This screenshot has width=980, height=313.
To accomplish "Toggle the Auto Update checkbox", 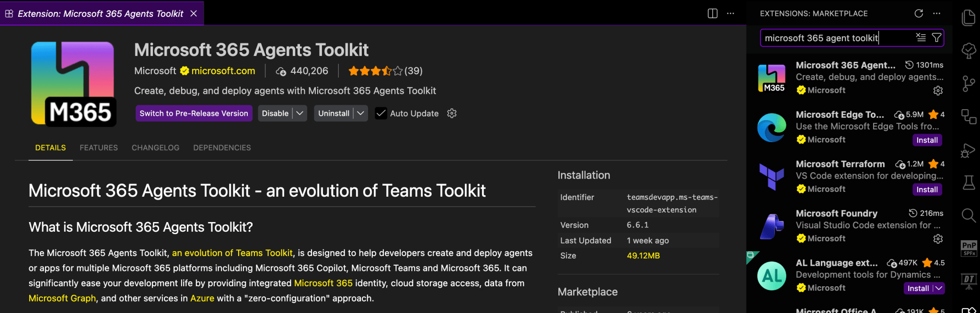I will [x=381, y=113].
